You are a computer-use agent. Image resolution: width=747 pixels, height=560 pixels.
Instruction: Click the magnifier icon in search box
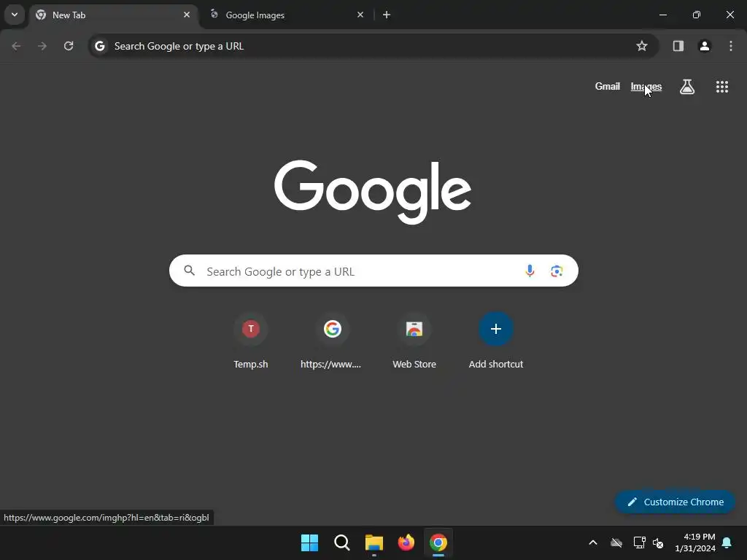click(x=190, y=271)
